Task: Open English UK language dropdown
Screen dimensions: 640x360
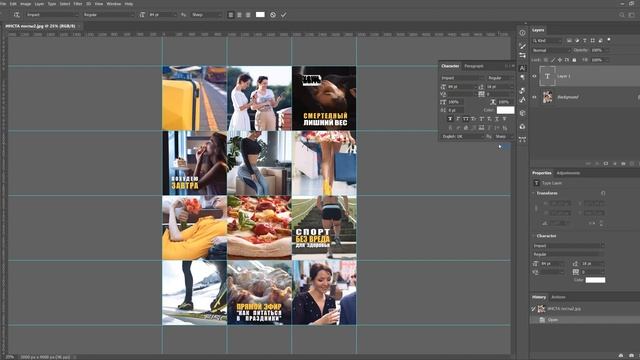Action: (462, 136)
